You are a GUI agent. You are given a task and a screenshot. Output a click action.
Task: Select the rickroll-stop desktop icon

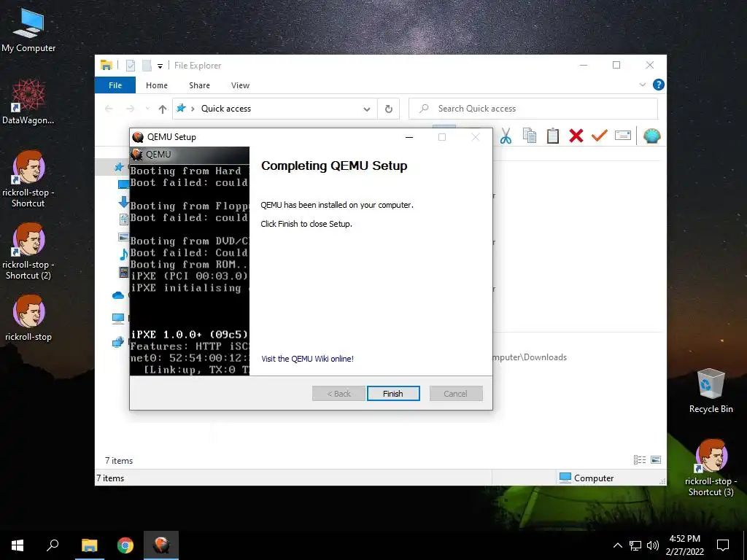point(28,318)
